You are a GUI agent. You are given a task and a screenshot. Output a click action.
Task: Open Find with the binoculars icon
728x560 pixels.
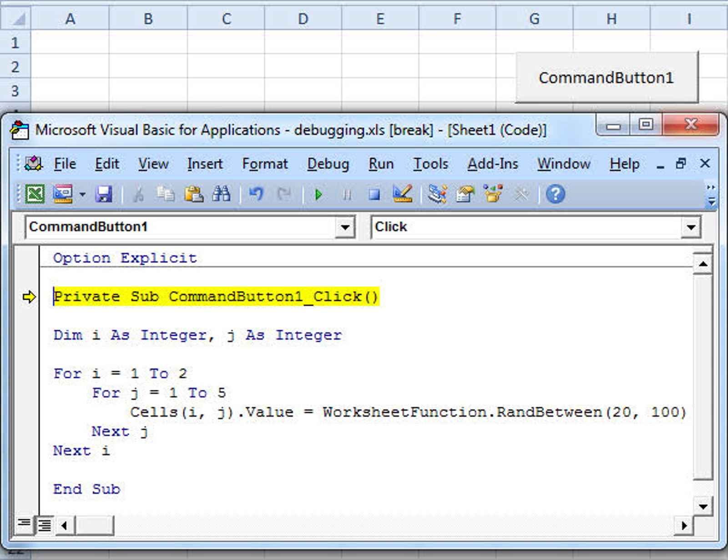(222, 194)
